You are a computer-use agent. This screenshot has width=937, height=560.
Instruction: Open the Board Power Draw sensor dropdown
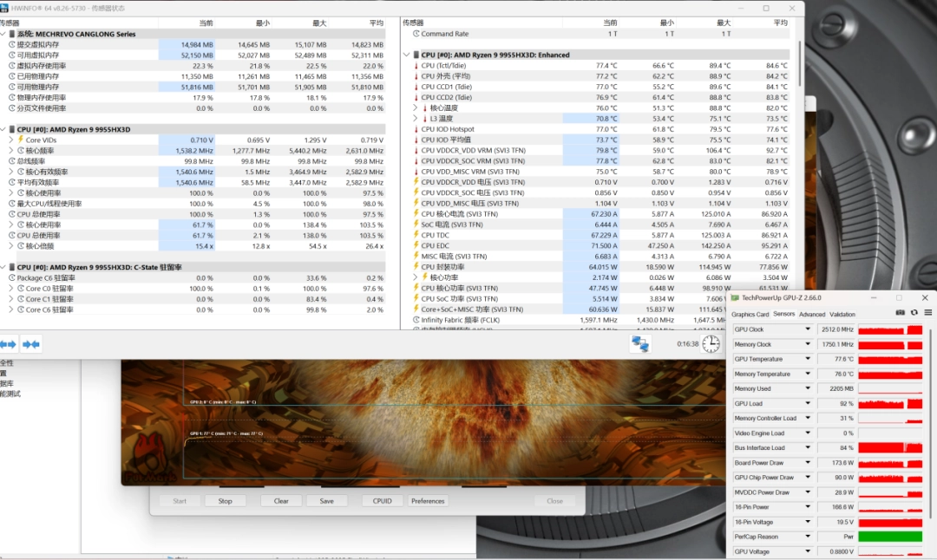pos(808,463)
